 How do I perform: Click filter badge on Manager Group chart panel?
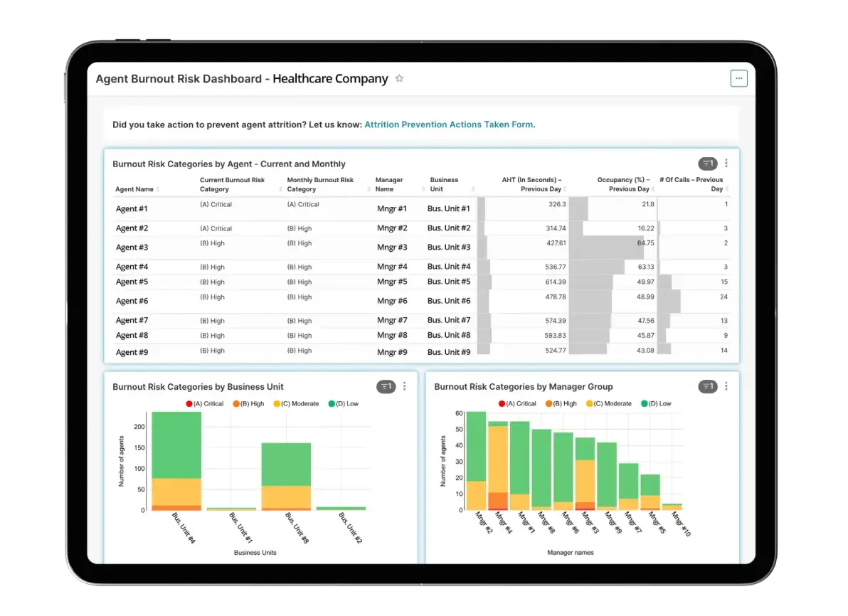tap(707, 387)
